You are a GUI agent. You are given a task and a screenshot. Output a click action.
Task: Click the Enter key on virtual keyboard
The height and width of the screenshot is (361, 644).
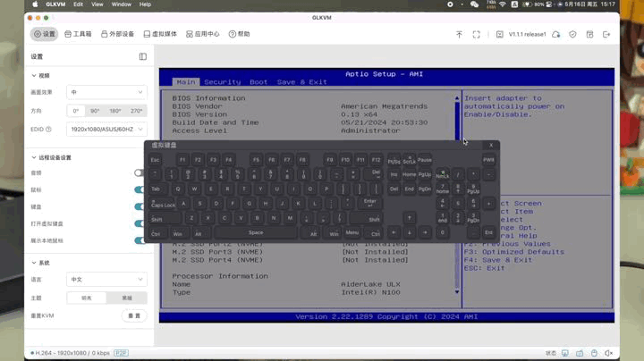point(370,202)
